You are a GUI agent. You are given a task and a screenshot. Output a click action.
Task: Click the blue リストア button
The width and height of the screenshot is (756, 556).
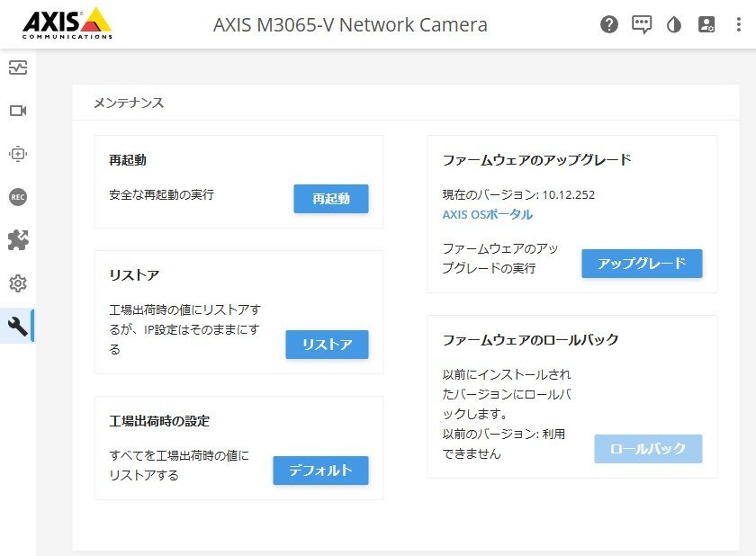(327, 345)
